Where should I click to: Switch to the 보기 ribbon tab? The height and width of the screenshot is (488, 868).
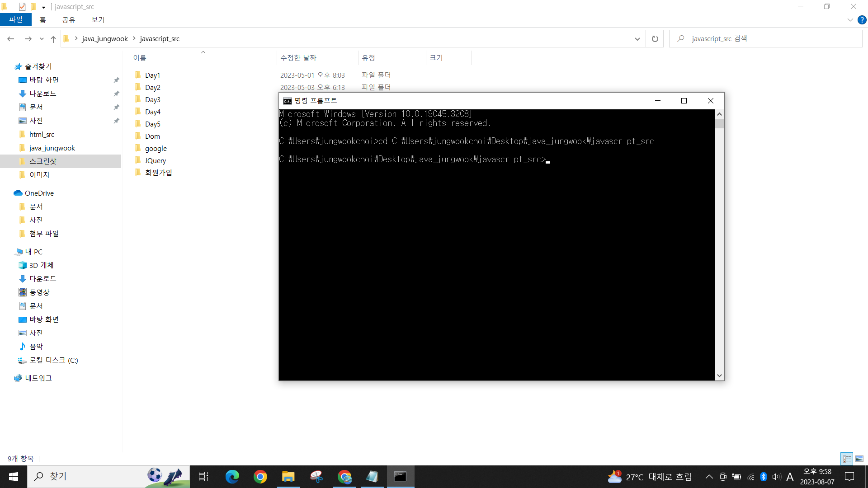(97, 20)
